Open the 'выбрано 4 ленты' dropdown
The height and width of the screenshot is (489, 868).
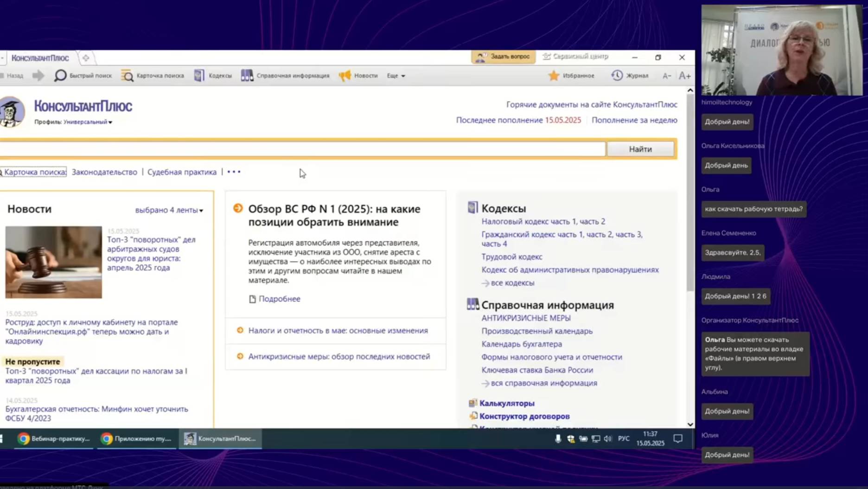tap(169, 209)
